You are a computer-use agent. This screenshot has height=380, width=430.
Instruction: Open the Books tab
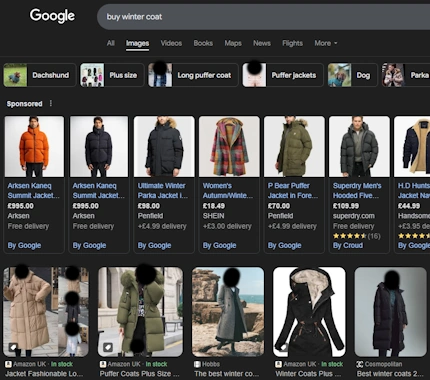pyautogui.click(x=203, y=43)
